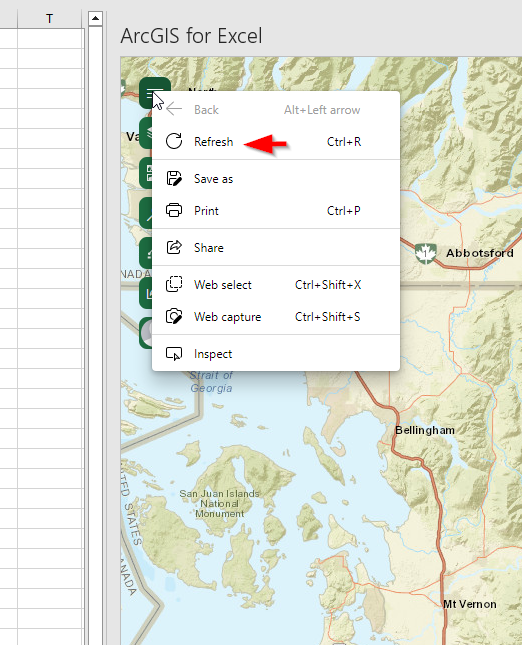The width and height of the screenshot is (522, 645).
Task: Choose Save as from context menu
Action: [x=276, y=179]
